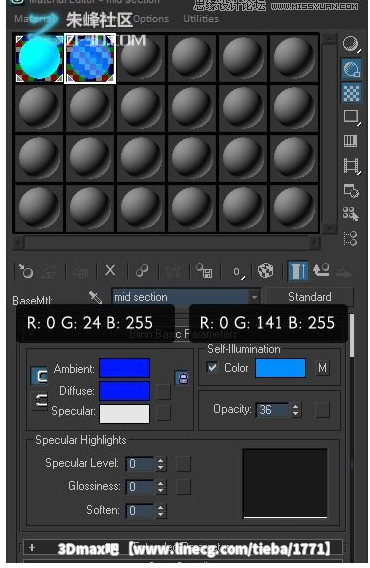Open the Material menu
Viewport: 370px width, 568px height.
(x=35, y=19)
